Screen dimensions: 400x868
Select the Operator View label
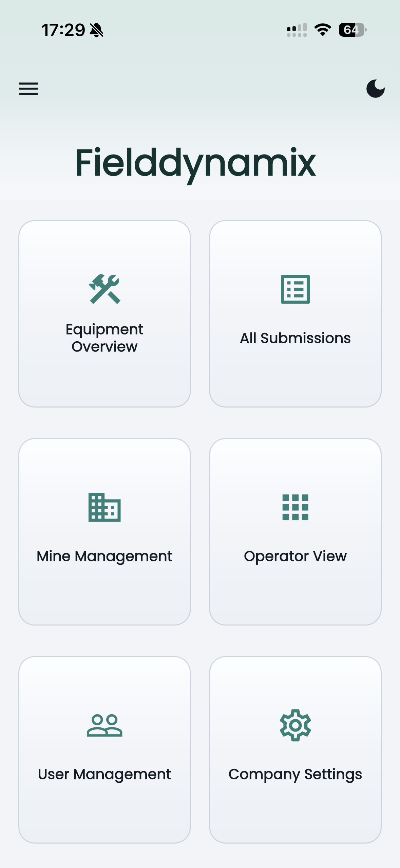click(x=295, y=556)
